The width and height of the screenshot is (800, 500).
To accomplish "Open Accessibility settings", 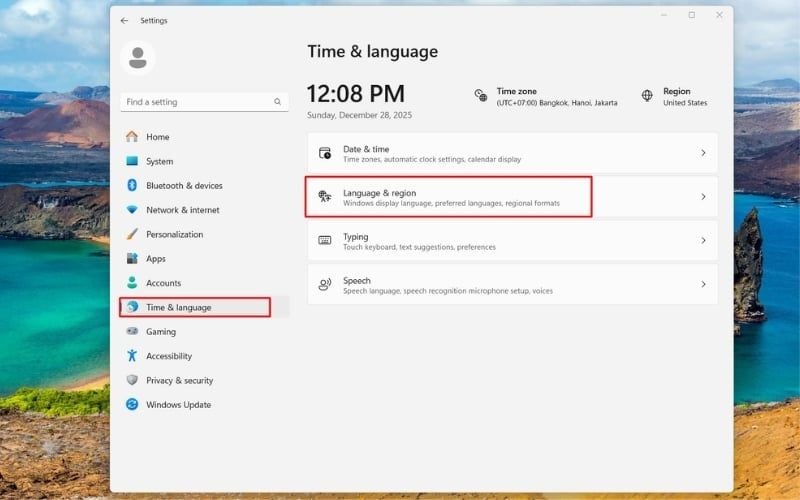I will click(169, 356).
